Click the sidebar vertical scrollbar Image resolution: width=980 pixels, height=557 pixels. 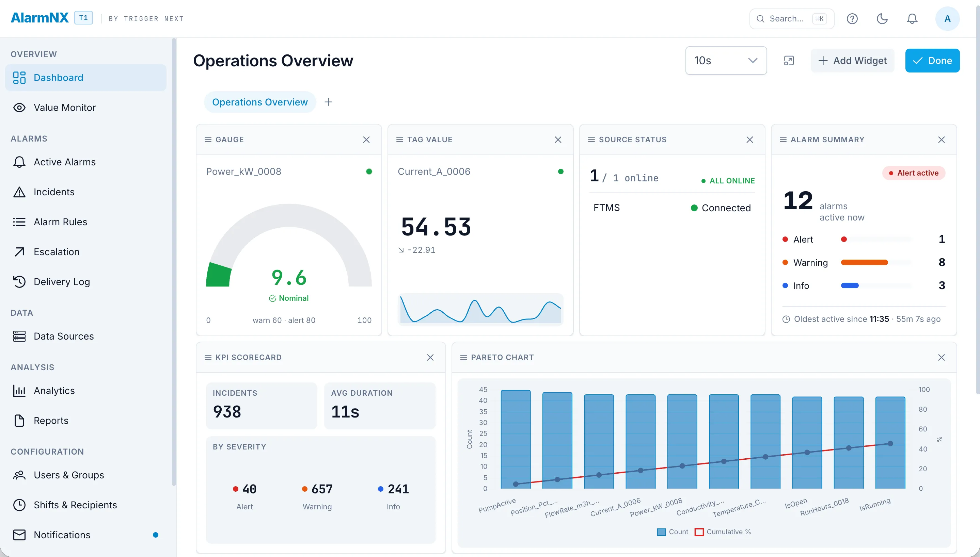174,262
